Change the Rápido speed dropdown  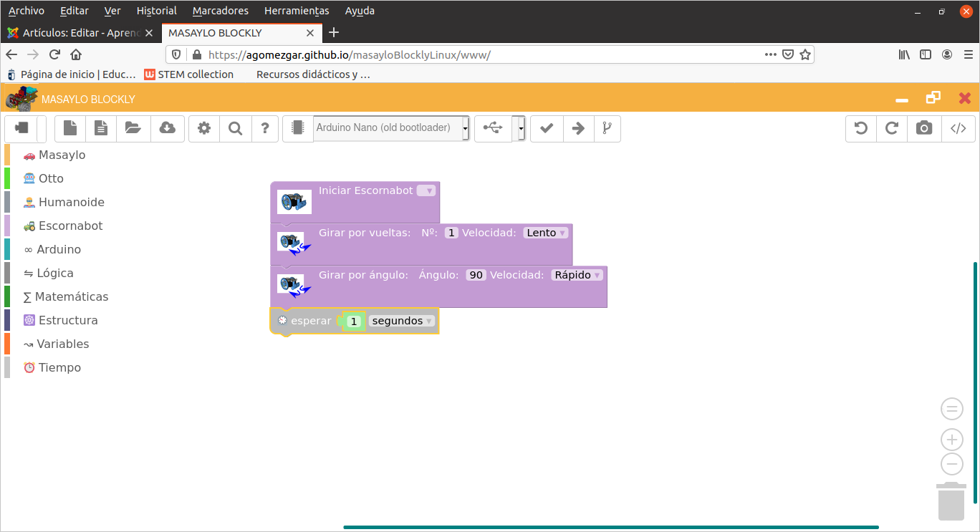[577, 275]
